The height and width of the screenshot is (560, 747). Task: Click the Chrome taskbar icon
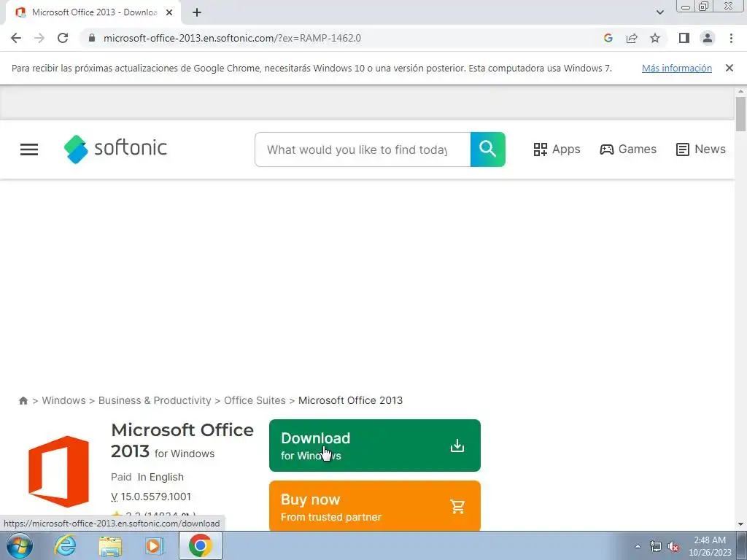(201, 545)
